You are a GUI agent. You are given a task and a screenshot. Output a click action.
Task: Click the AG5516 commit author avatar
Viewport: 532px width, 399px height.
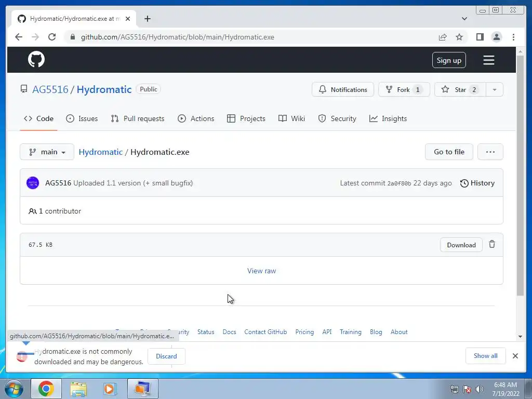tap(33, 183)
